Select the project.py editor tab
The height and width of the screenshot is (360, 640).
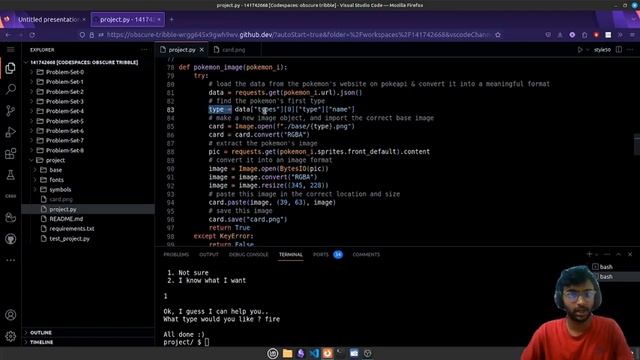[182, 50]
